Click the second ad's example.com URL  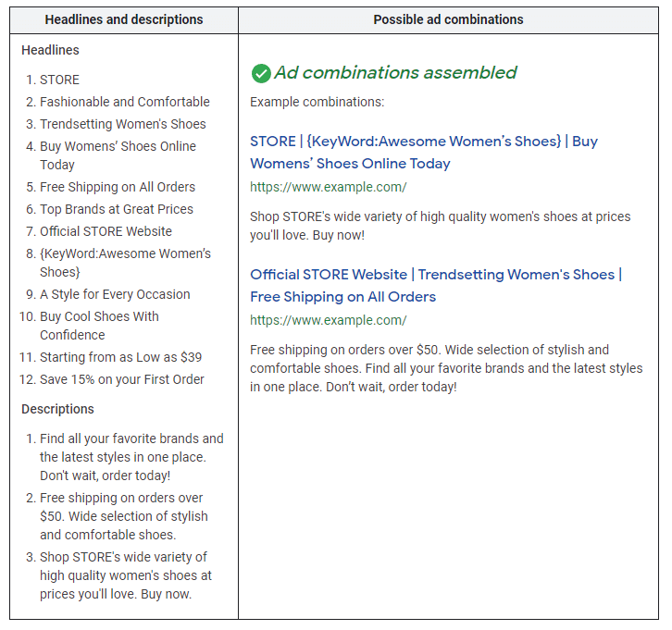pos(328,320)
